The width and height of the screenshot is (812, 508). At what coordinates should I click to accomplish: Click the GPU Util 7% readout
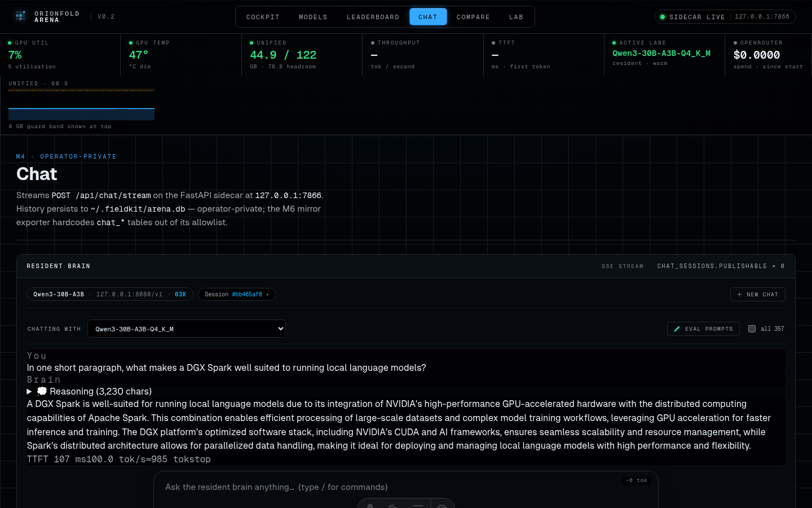pyautogui.click(x=15, y=55)
